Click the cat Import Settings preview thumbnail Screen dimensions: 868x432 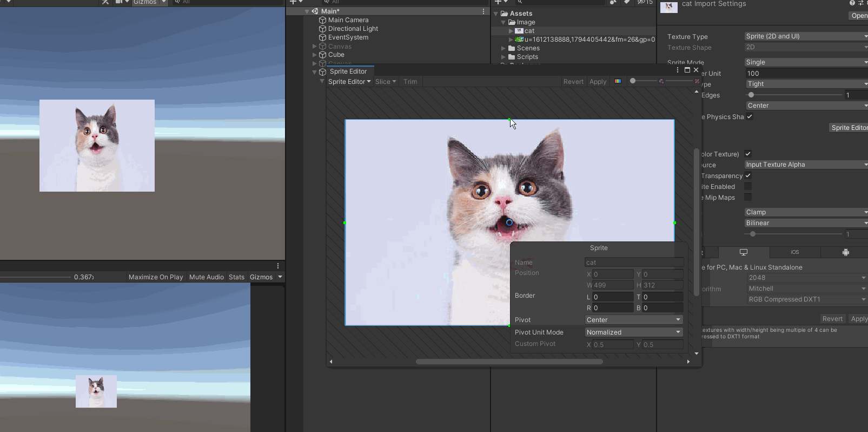tap(669, 6)
